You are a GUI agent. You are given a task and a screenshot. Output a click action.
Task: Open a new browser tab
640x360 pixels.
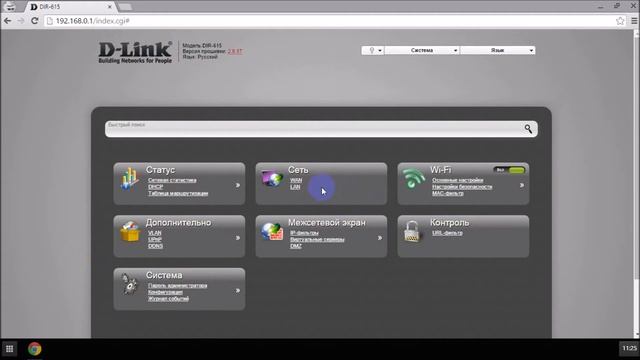click(125, 7)
